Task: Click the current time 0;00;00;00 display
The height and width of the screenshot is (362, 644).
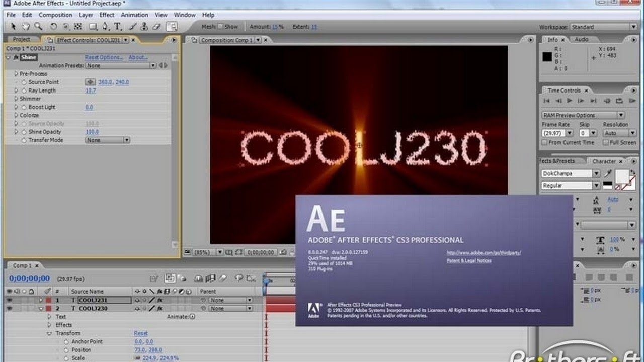Action: pos(29,278)
